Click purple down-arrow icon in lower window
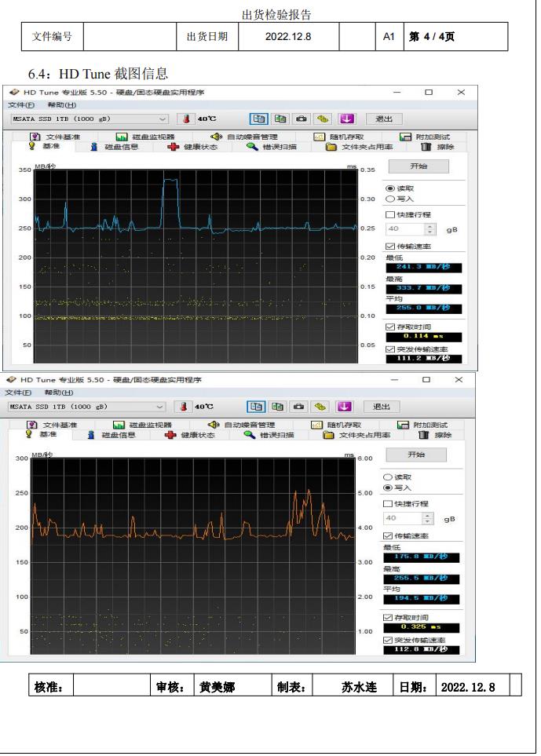 (344, 407)
